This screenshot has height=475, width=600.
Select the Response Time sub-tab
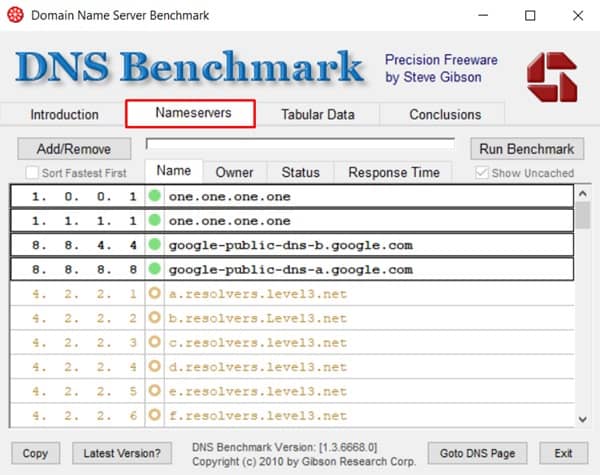(x=394, y=172)
